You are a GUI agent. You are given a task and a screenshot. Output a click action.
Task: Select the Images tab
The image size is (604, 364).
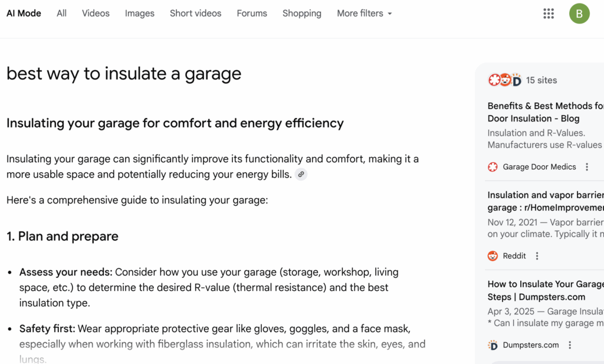pos(140,14)
